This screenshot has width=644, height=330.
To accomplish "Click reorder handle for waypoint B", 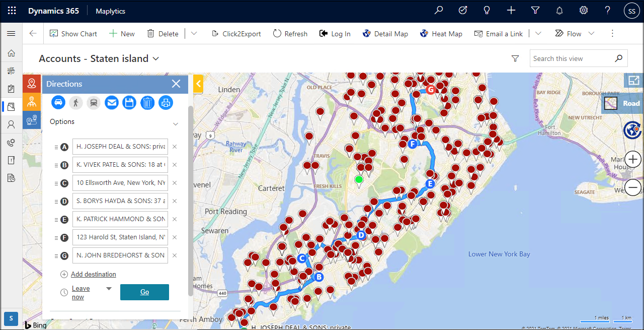I will (56, 165).
